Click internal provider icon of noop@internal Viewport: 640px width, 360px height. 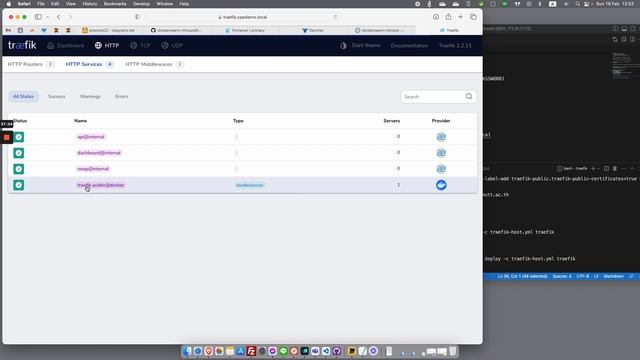pyautogui.click(x=441, y=169)
